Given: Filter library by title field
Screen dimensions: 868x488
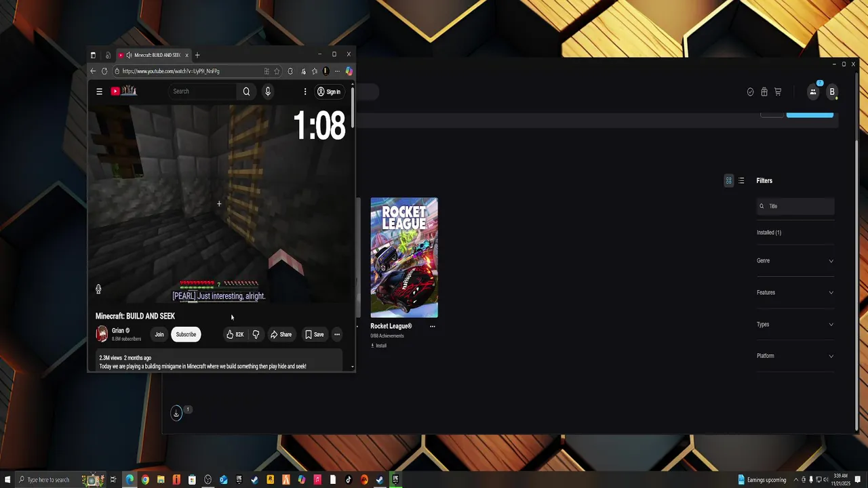Looking at the screenshot, I should (x=795, y=206).
